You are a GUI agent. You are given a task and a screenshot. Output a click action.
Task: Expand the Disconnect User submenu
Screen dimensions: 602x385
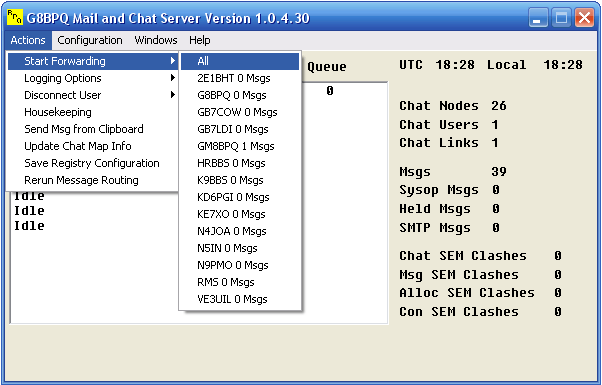tap(93, 95)
